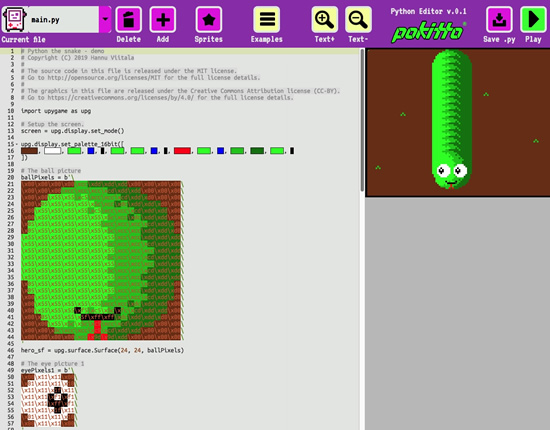This screenshot has height=430, width=550.
Task: Add a new file with plus icon
Action: click(163, 20)
